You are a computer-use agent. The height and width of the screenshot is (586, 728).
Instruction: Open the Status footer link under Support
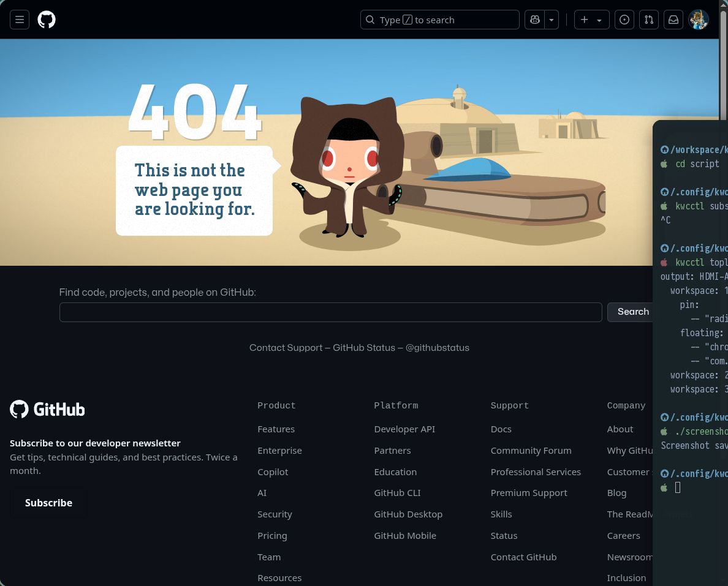click(504, 535)
